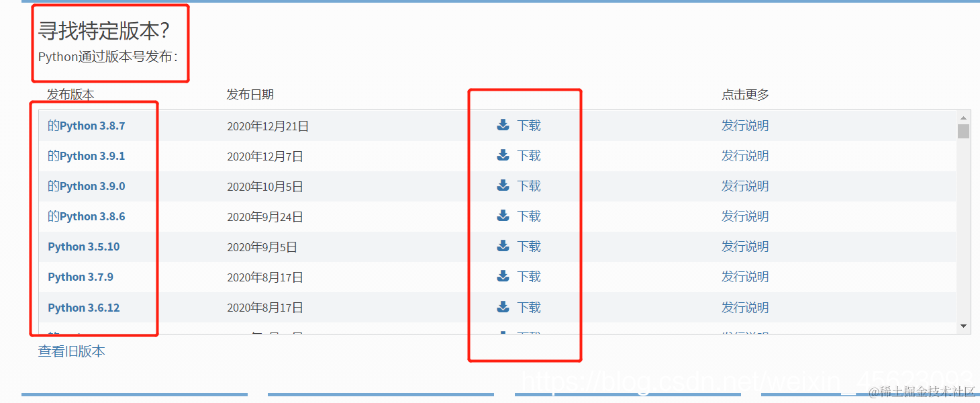Image resolution: width=980 pixels, height=403 pixels.
Task: Open the Python 3.8.7 release link
Action: (x=87, y=126)
